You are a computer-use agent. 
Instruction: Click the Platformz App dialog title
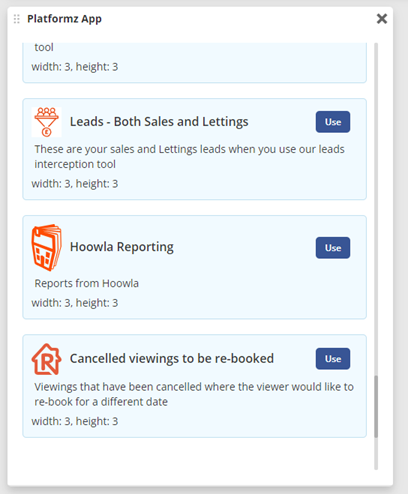pos(64,19)
